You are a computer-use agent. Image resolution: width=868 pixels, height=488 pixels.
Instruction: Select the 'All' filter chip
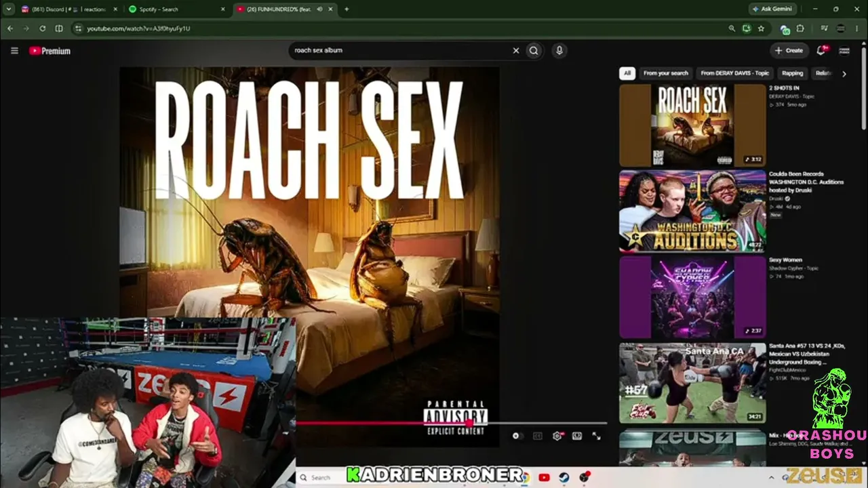[x=627, y=73]
